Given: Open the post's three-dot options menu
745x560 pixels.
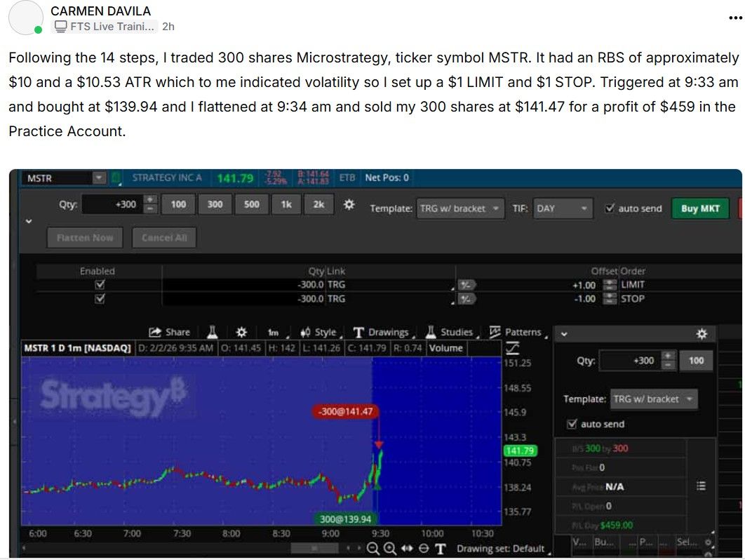Looking at the screenshot, I should [x=735, y=18].
